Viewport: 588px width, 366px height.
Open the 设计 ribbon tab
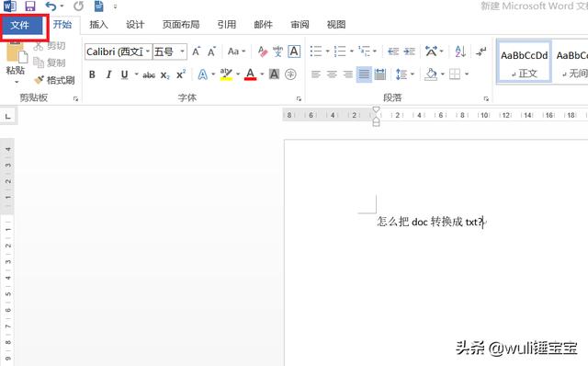pyautogui.click(x=135, y=25)
